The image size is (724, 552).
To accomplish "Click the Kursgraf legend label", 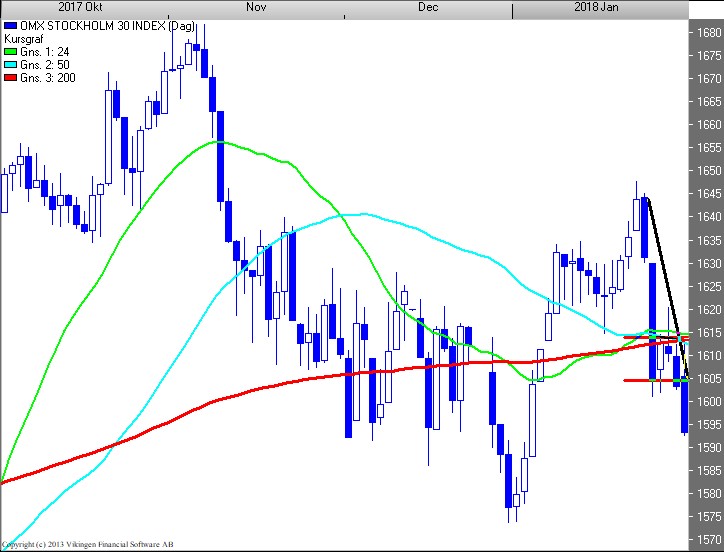I will tap(24, 39).
